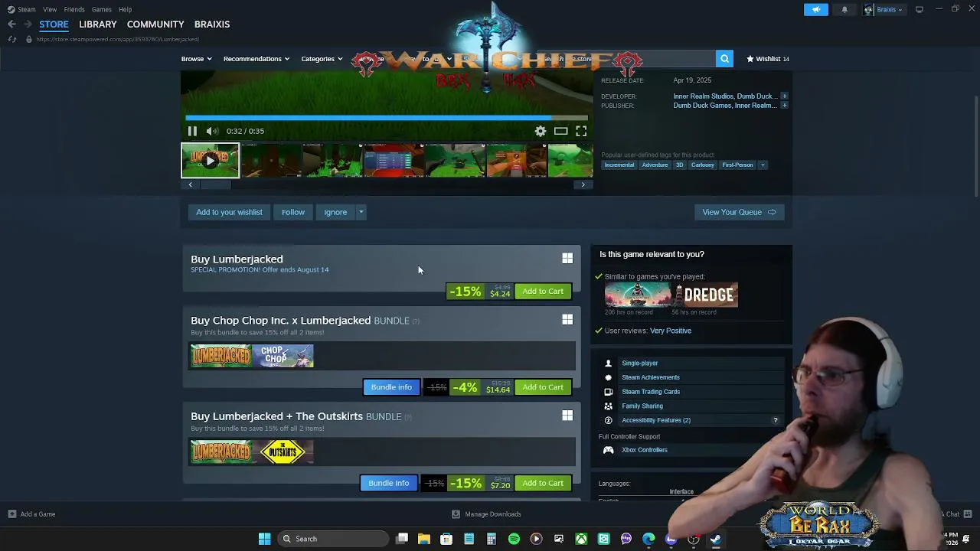
Task: Add The Outskirts bundle to cart
Action: pos(543,483)
